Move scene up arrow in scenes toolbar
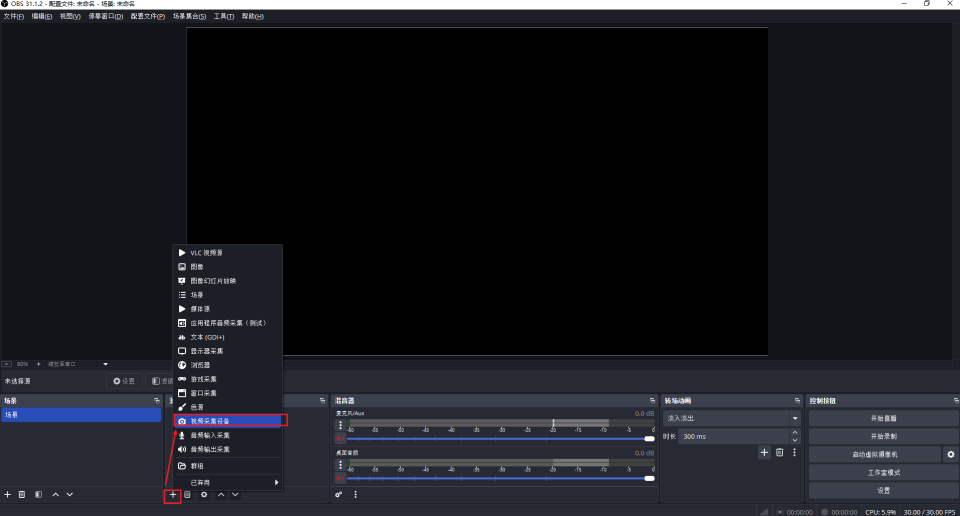 tap(56, 495)
